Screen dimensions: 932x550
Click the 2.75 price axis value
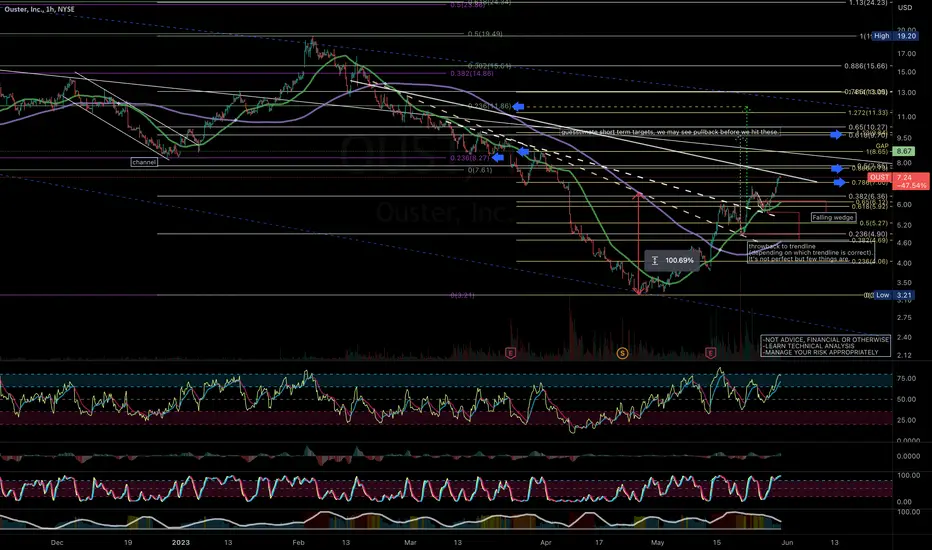coord(904,318)
